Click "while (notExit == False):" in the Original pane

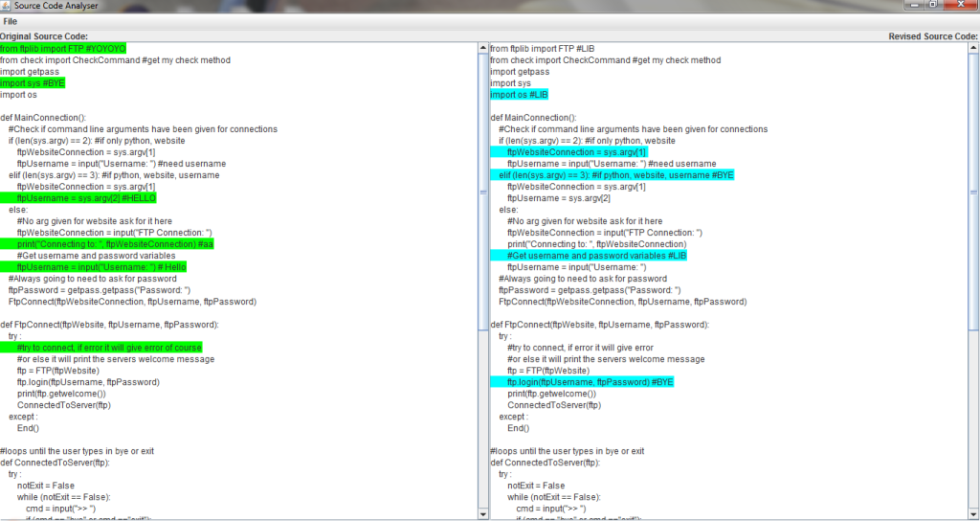click(64, 497)
